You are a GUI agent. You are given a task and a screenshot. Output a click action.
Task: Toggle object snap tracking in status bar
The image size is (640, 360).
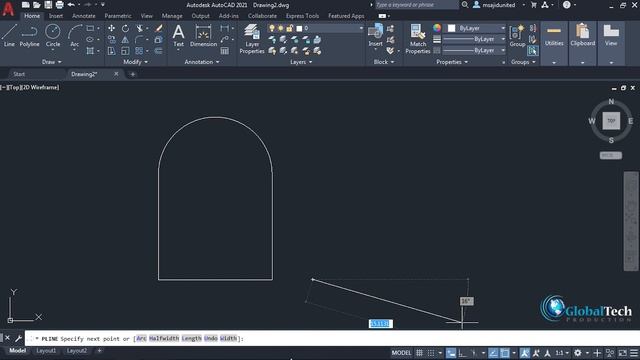click(x=493, y=353)
